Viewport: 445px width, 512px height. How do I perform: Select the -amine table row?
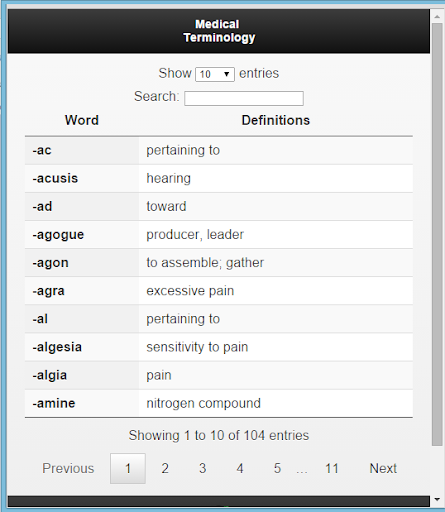pyautogui.click(x=219, y=403)
